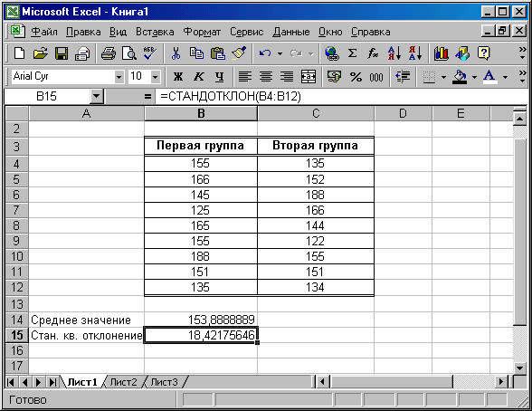Apply the font color A button
532x411 pixels.
489,77
